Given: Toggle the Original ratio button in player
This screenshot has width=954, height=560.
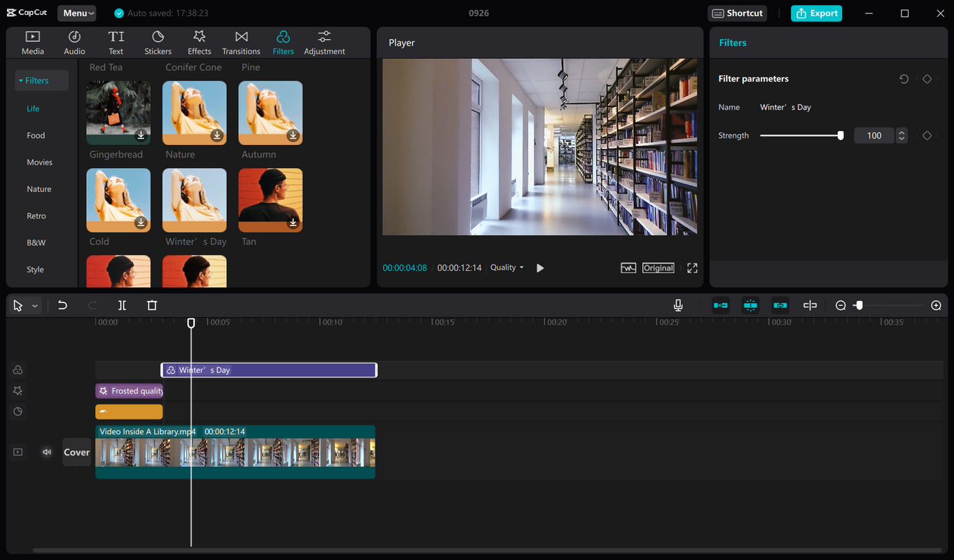Looking at the screenshot, I should [658, 268].
